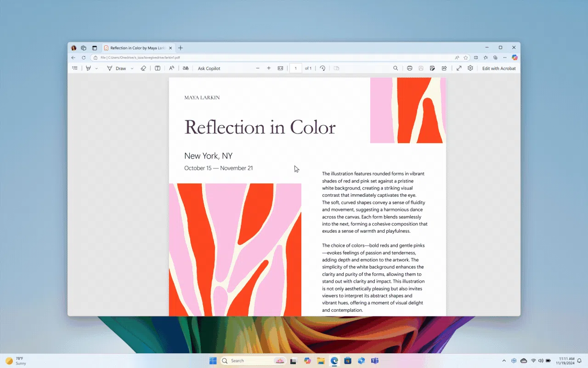This screenshot has height=368, width=588.
Task: Click Edit with Acrobat
Action: (x=499, y=68)
